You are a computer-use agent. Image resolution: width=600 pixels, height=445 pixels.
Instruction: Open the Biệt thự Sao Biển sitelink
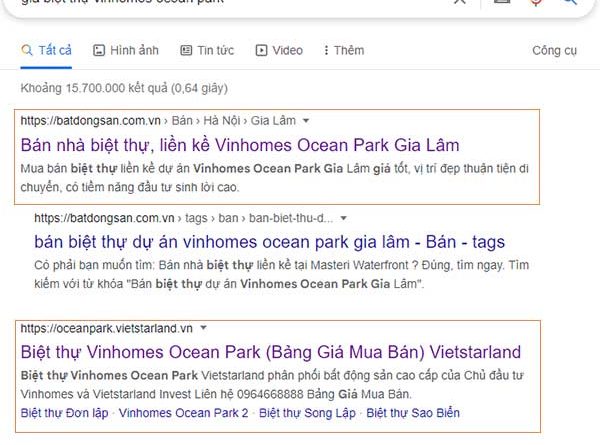point(413,413)
